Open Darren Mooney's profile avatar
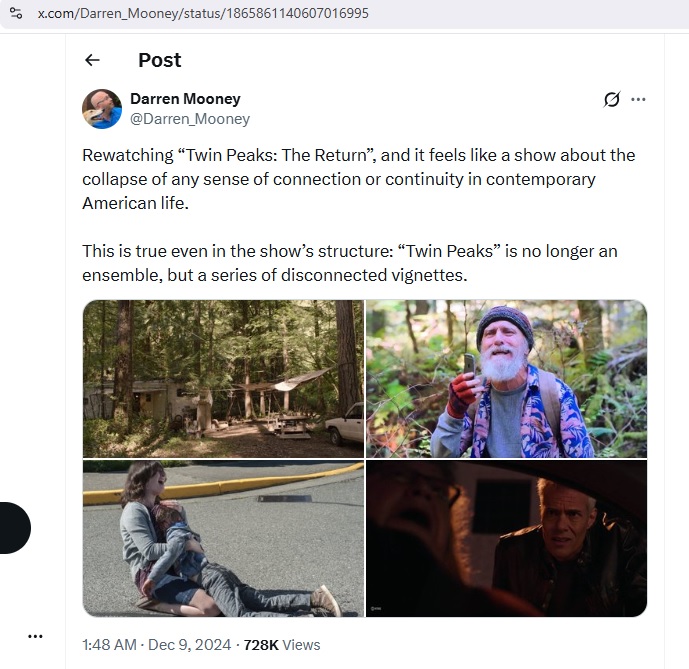The height and width of the screenshot is (669, 689). [x=103, y=109]
